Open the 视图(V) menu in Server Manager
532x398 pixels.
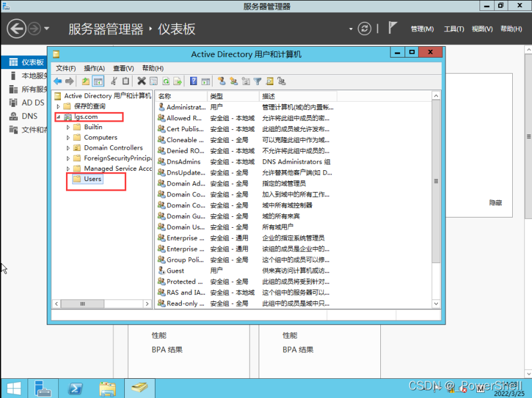tap(482, 29)
